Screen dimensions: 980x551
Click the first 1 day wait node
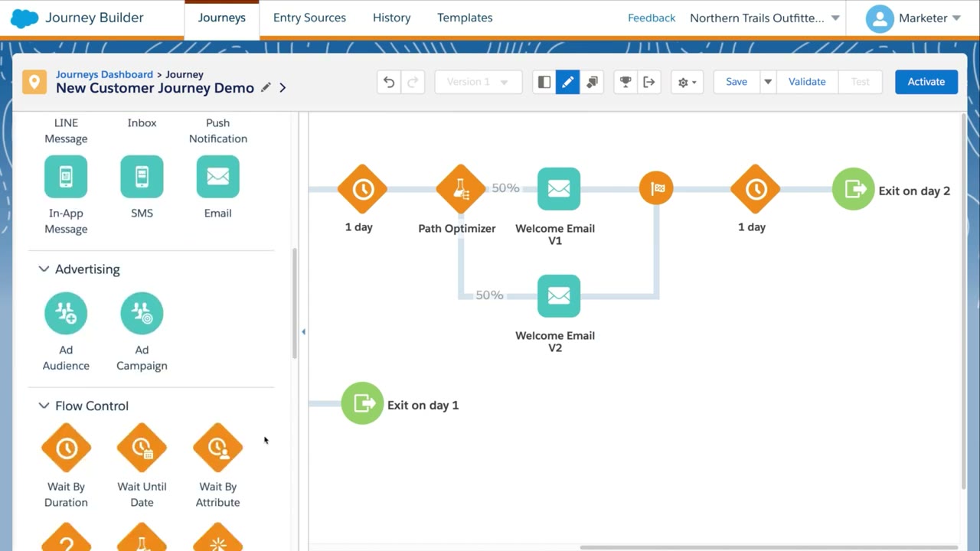362,189
